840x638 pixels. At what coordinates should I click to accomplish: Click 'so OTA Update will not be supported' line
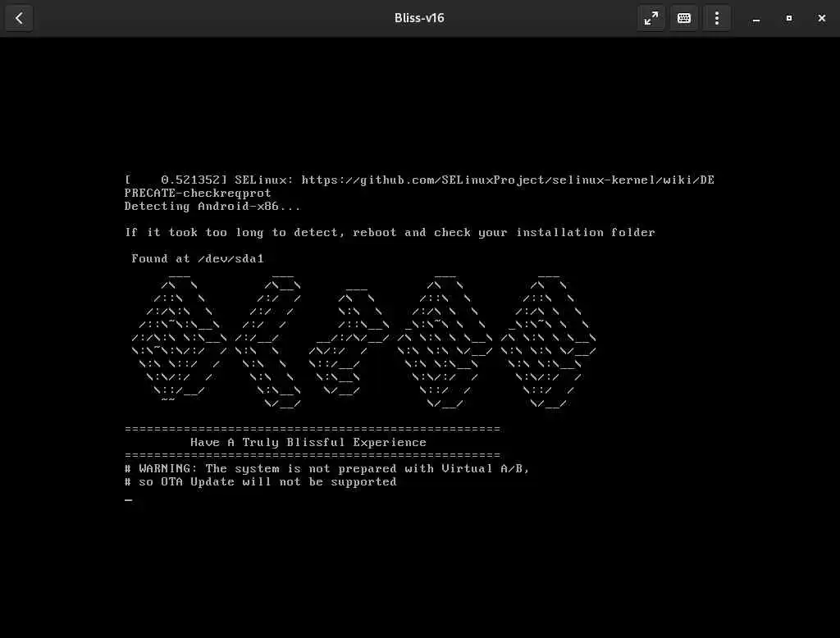260,481
